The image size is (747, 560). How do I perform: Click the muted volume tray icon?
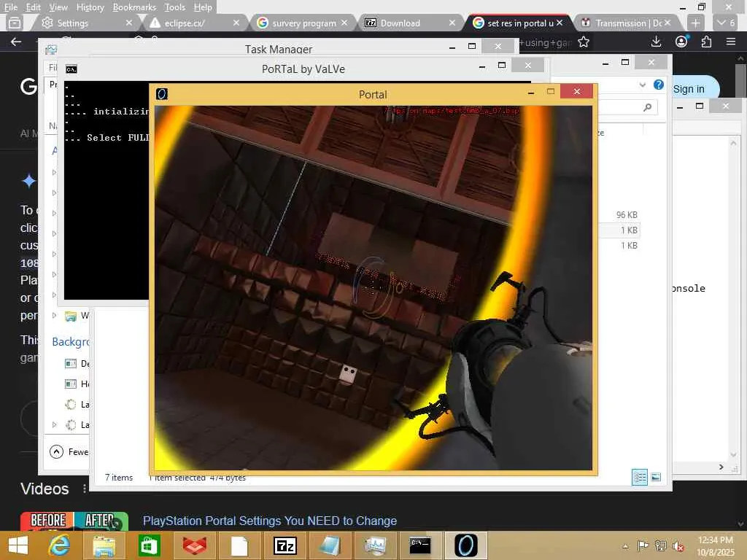[x=678, y=545]
